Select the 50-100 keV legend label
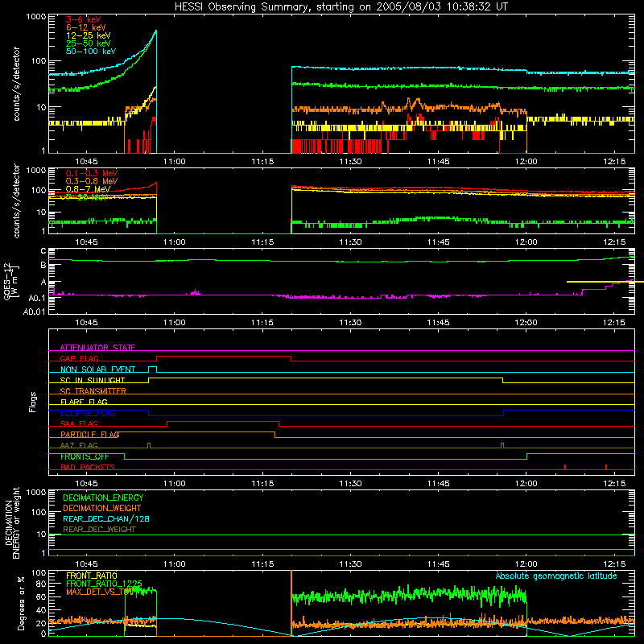This screenshot has height=644, width=644. tap(91, 52)
